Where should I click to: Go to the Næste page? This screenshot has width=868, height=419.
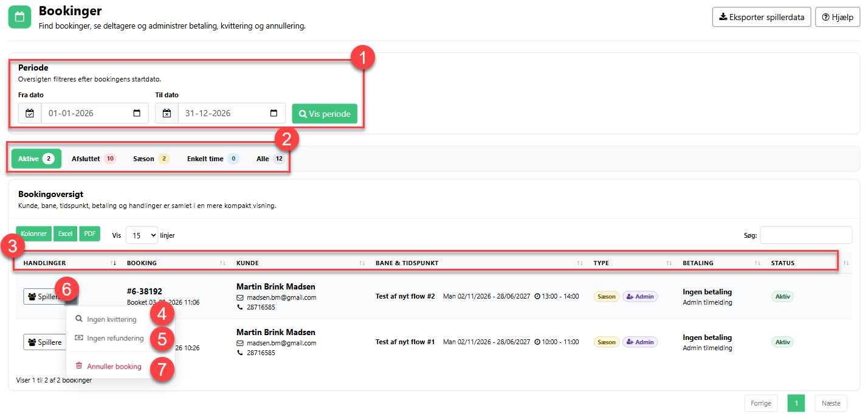pos(831,403)
